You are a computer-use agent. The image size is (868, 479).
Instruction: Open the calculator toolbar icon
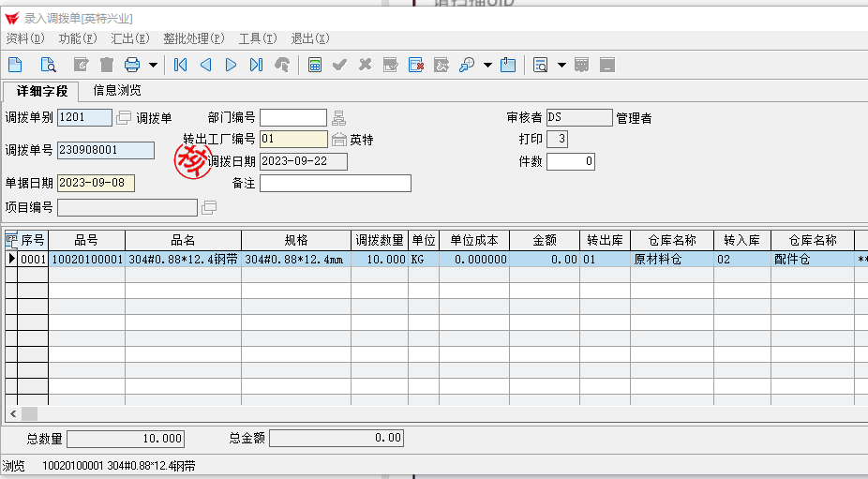tap(315, 65)
